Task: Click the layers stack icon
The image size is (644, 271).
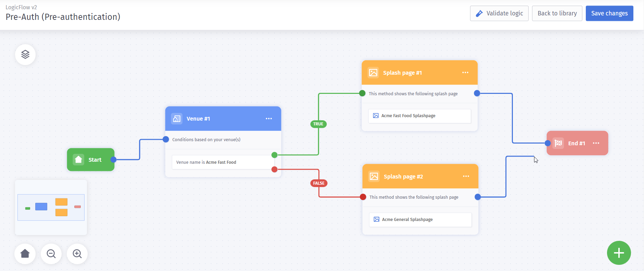Action: [25, 54]
